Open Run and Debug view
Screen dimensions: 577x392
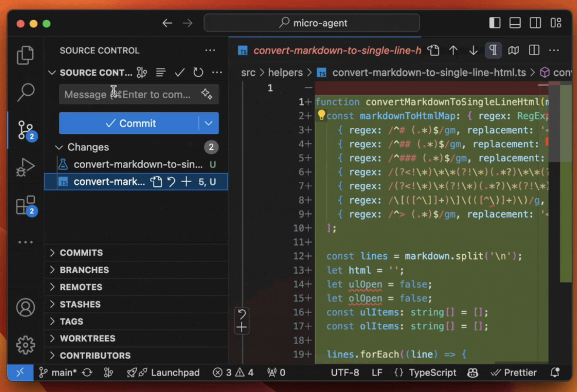point(25,167)
